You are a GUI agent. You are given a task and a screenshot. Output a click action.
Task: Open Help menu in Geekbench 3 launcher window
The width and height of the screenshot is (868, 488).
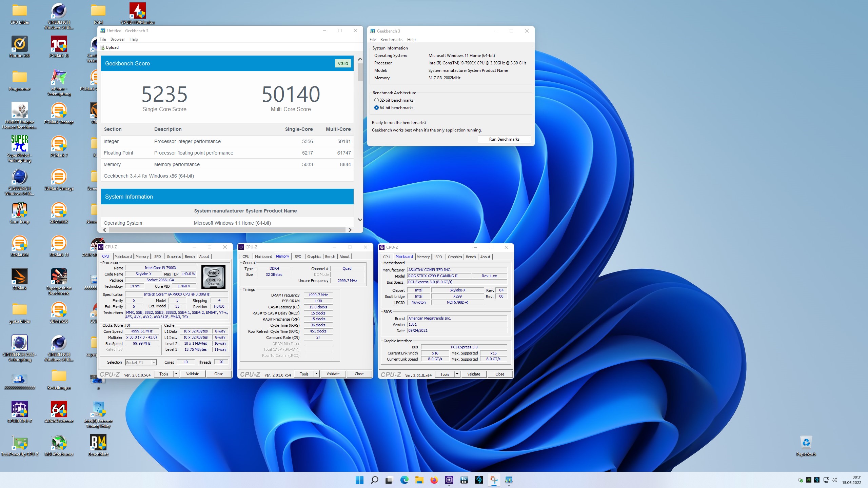pyautogui.click(x=411, y=40)
